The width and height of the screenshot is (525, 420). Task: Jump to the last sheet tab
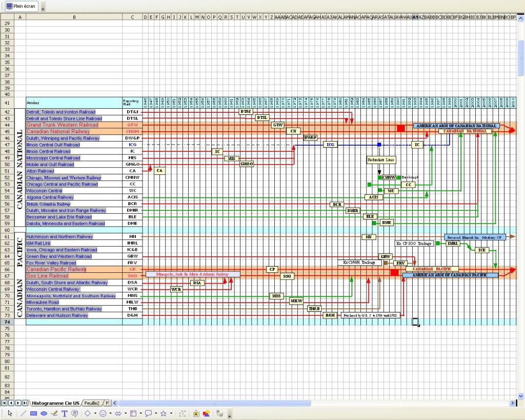tap(25, 403)
